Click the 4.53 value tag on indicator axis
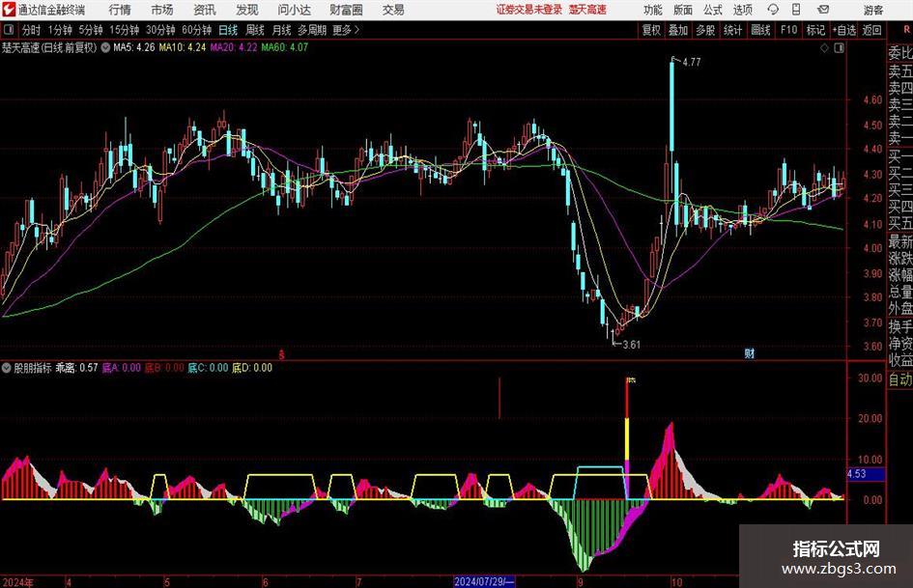The image size is (913, 588). [866, 474]
